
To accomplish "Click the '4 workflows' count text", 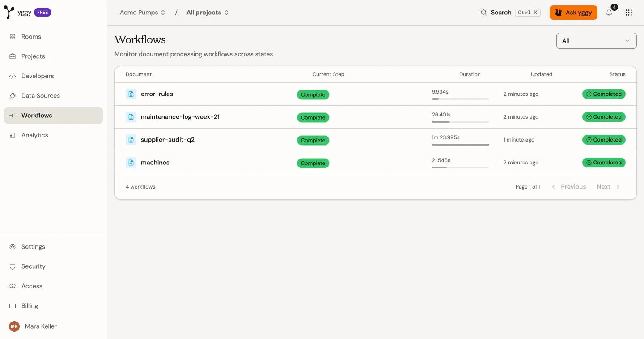I will click(x=140, y=187).
